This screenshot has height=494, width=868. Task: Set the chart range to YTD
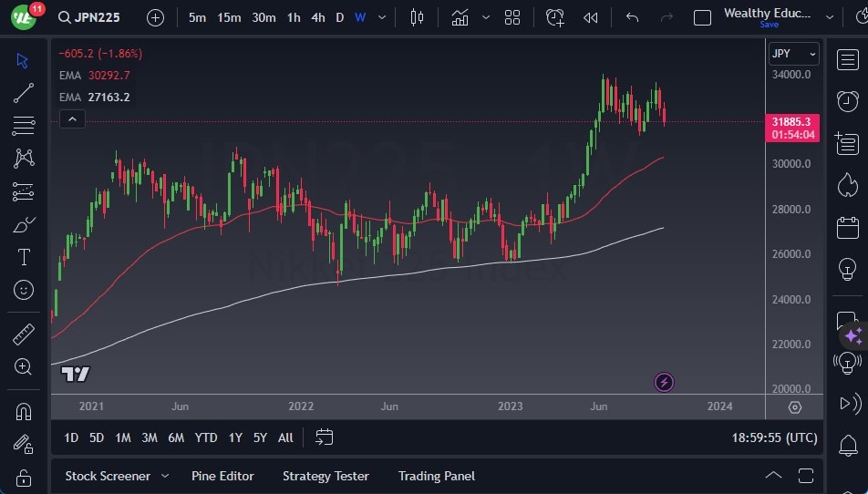click(x=206, y=437)
